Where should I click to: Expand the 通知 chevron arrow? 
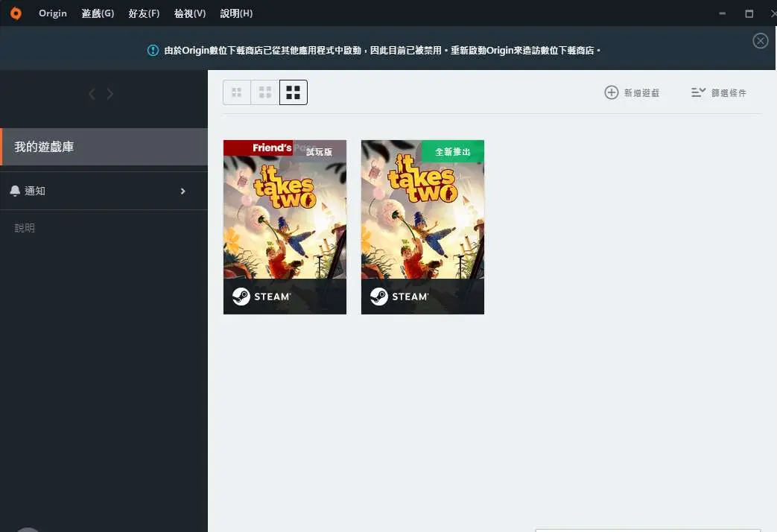click(183, 191)
